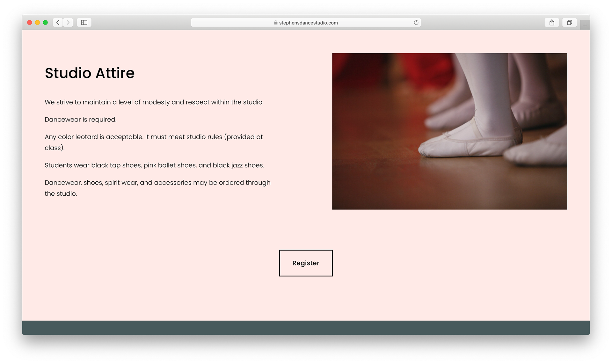Maximize the window with green button
Viewport: 612px width, 364px height.
point(45,23)
